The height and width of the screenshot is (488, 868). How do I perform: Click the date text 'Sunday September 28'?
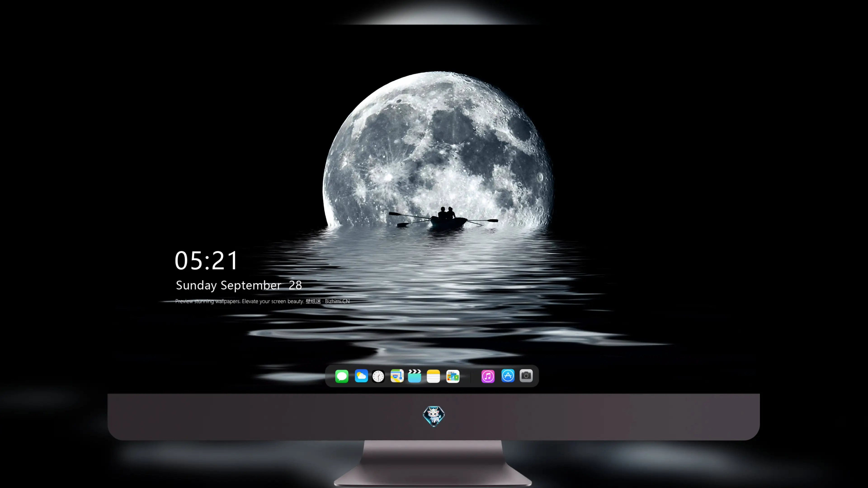[239, 285]
